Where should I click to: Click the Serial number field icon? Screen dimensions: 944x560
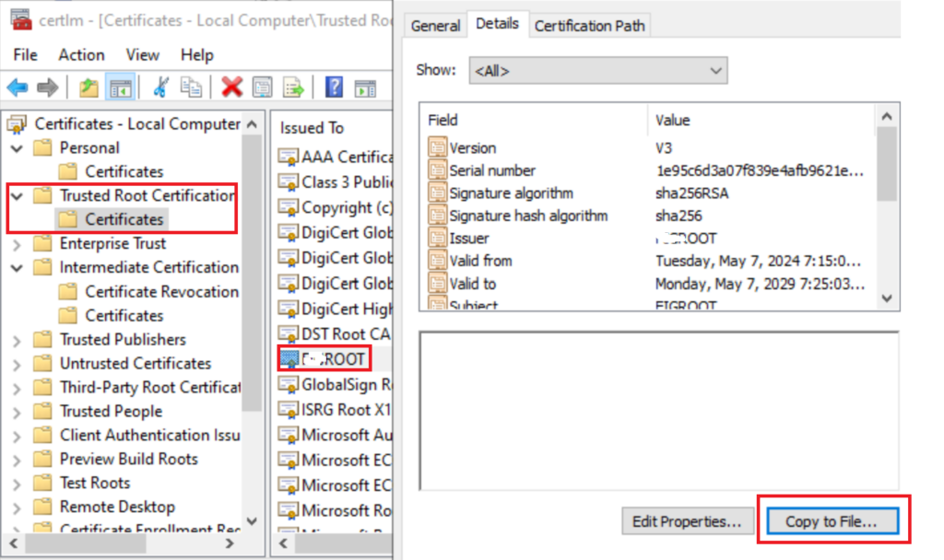pyautogui.click(x=438, y=169)
